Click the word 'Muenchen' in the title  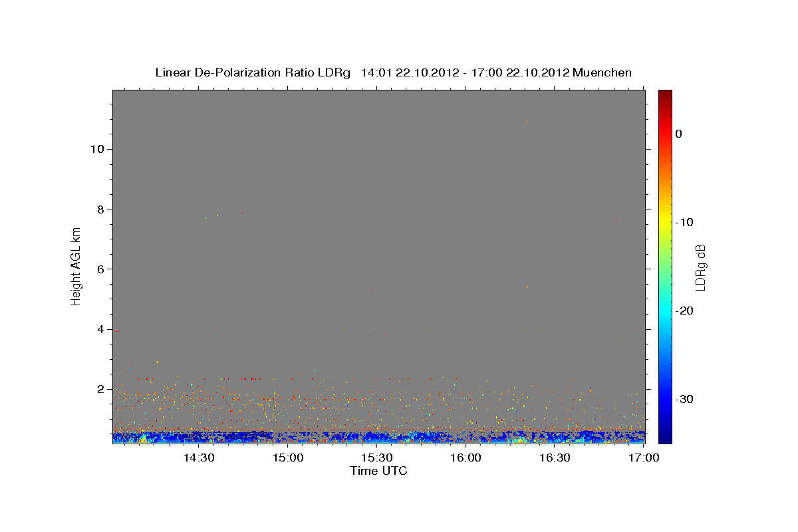coord(602,72)
